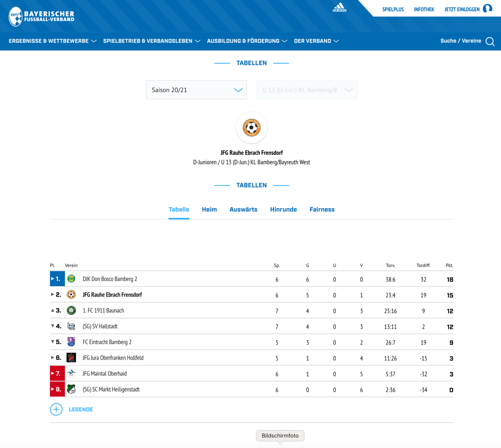The height and width of the screenshot is (448, 501).
Task: Open the JFG Rauhe Ebrach Frensdorf large club crest
Action: (252, 127)
